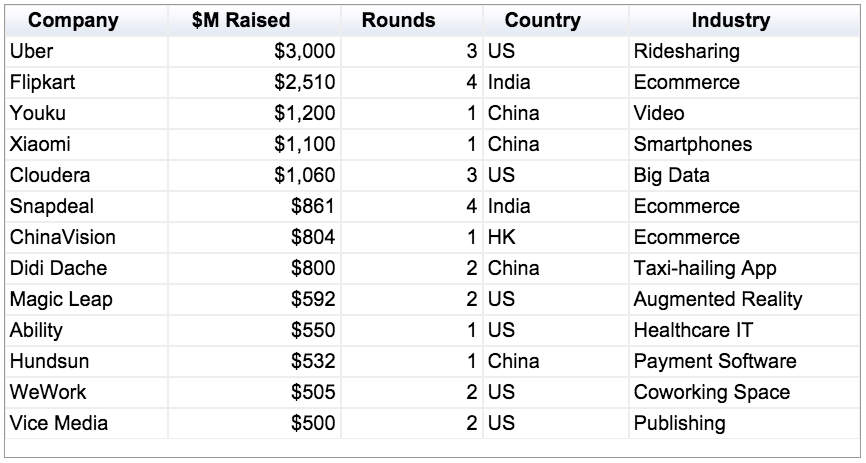Select the Big Data industry cell
The height and width of the screenshot is (463, 866).
click(744, 175)
